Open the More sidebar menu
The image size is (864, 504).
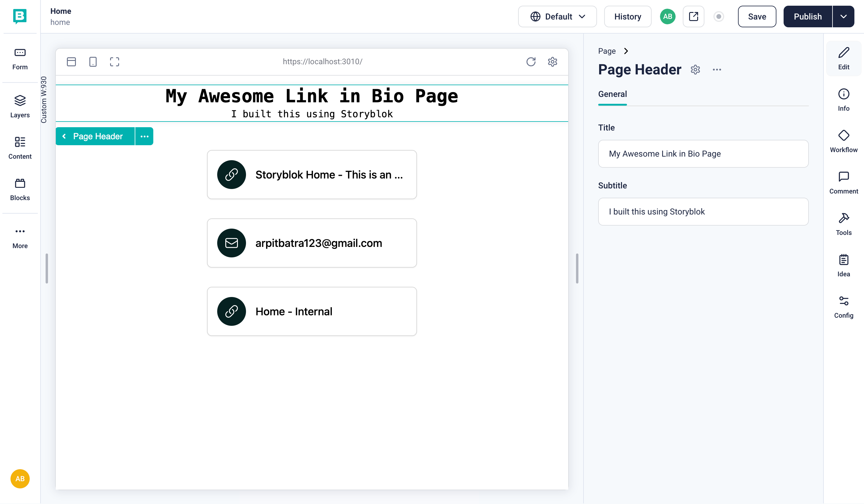coord(20,238)
